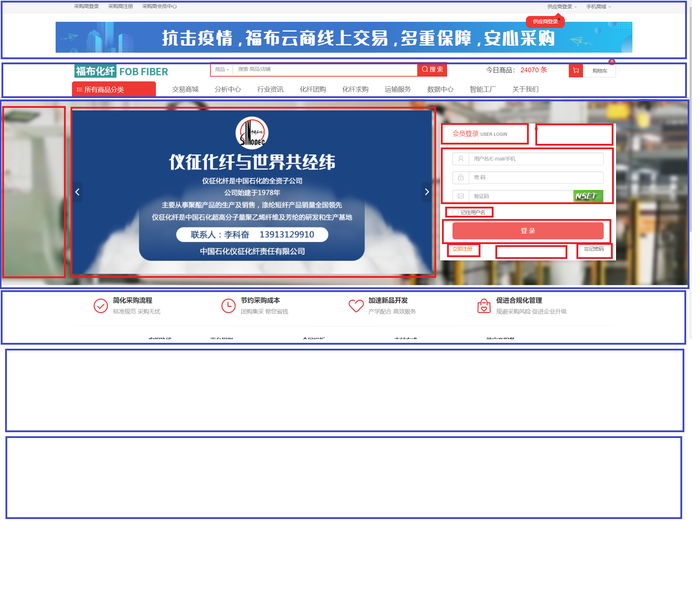Click the 简化采购流程 checkmark icon
Viewport: 700px width, 600px height.
[x=101, y=306]
